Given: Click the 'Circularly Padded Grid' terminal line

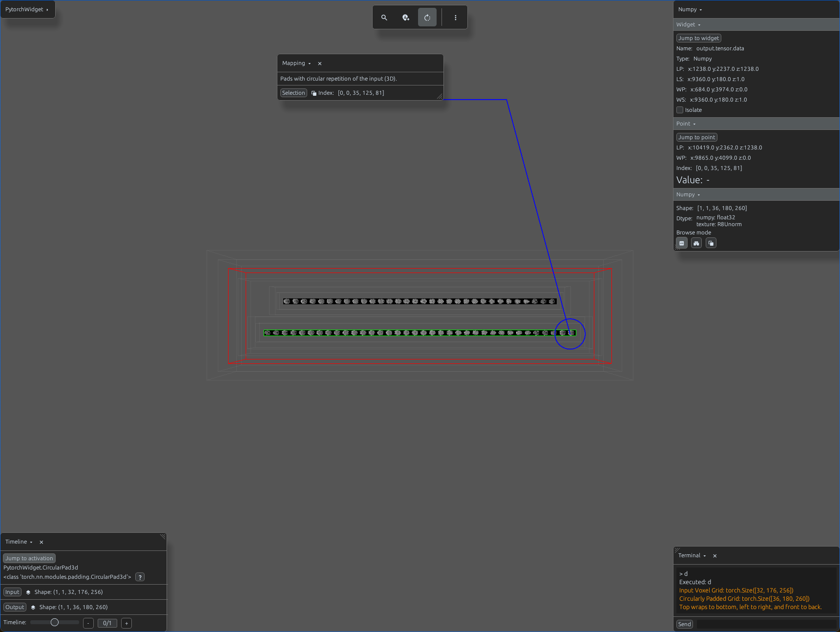Looking at the screenshot, I should point(744,599).
